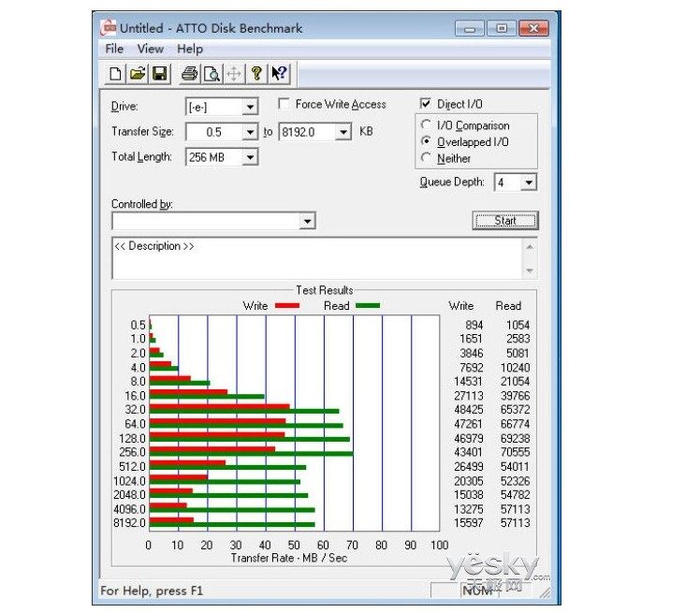Open Print Preview magnifier icon
The width and height of the screenshot is (700, 613).
click(x=212, y=74)
